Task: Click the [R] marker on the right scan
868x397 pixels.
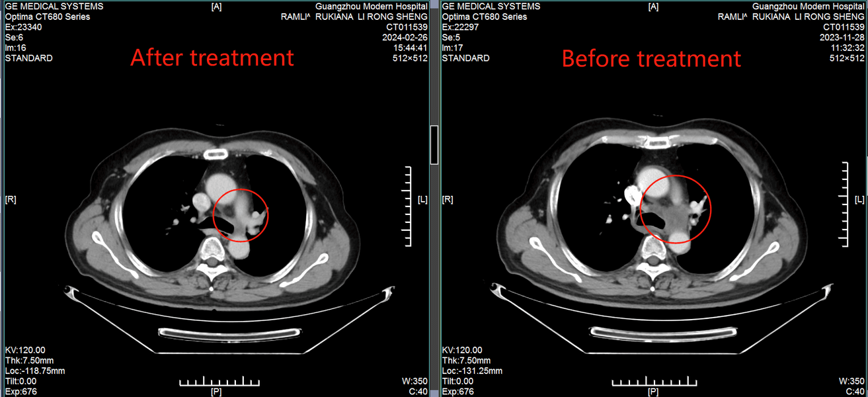Action: point(448,199)
